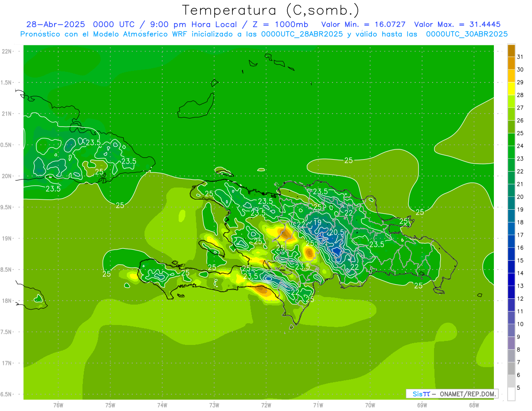Click the legend color band between 8 and 9
Viewport: 532px width, 411px height.
511,343
